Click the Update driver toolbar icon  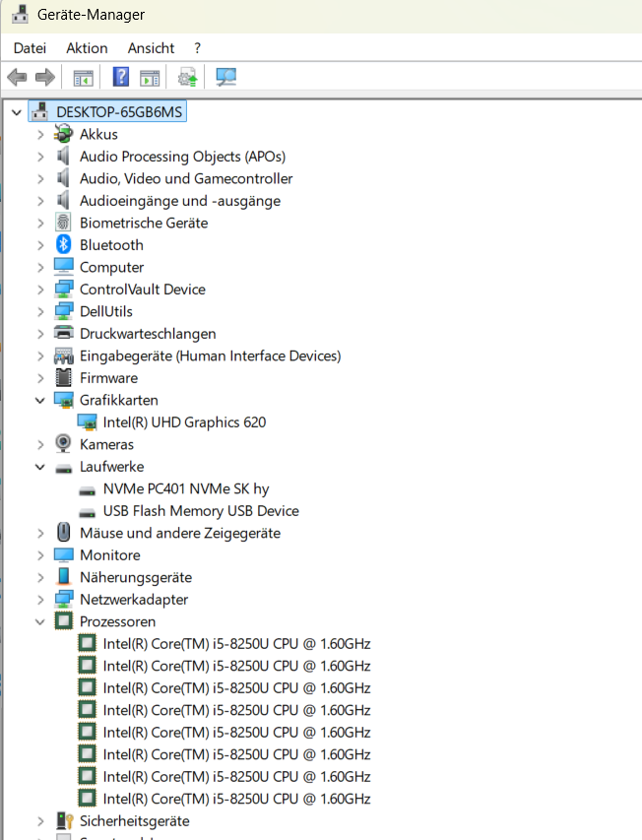187,78
